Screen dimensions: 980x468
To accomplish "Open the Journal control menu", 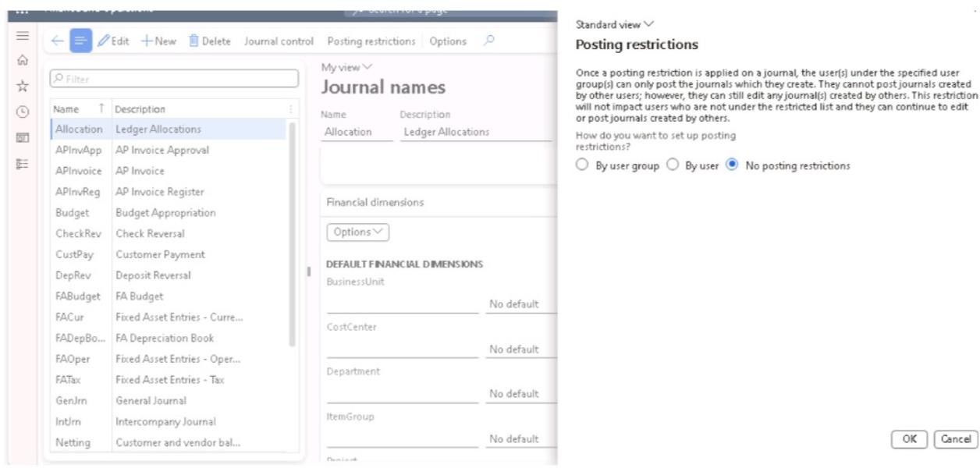I will 279,41.
